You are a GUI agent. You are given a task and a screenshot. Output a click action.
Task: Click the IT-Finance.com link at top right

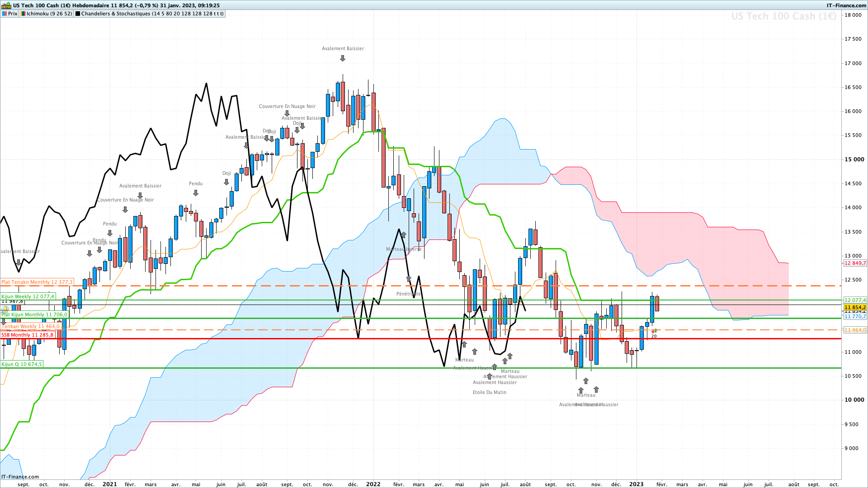pos(846,5)
